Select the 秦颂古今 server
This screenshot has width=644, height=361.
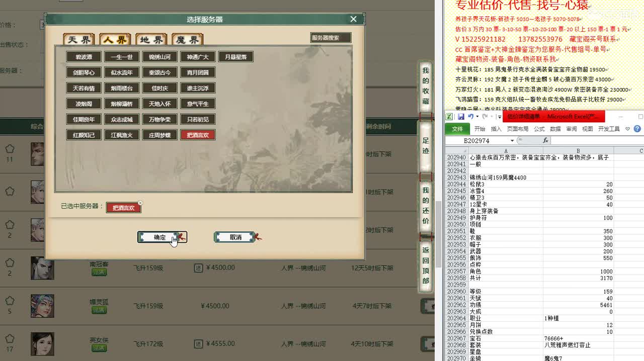(160, 72)
